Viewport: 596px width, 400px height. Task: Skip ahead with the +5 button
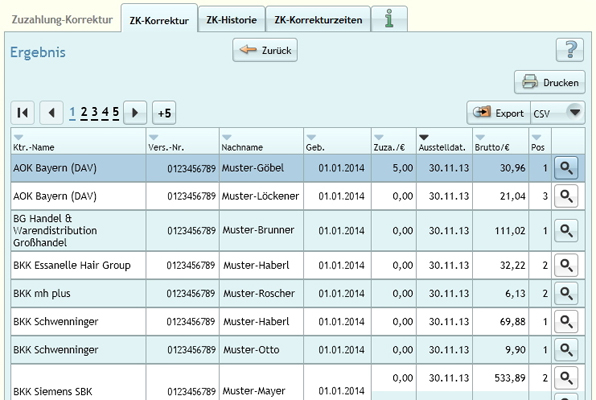click(164, 113)
